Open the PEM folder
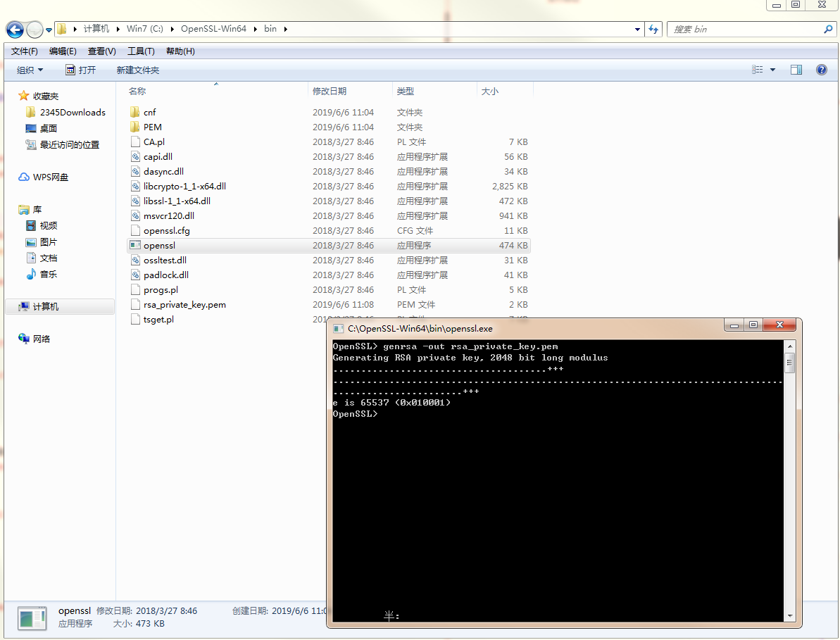Viewport: 840px width, 640px height. coord(152,127)
